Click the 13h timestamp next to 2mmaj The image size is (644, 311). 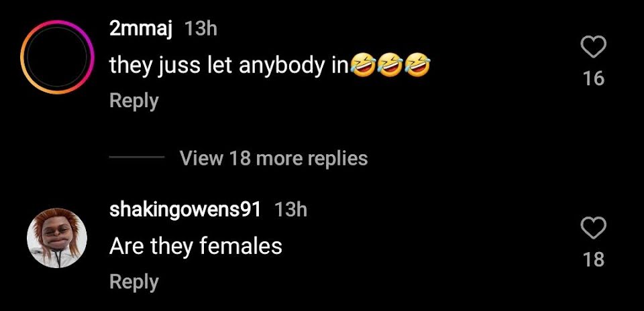click(x=201, y=29)
